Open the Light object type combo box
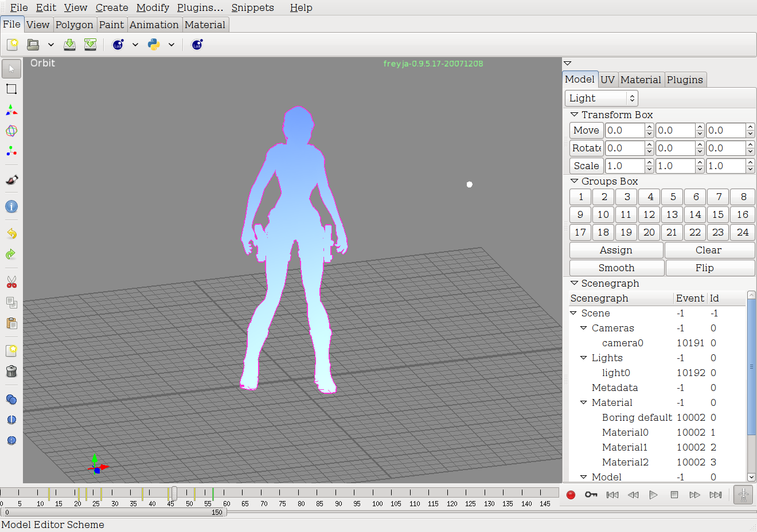 tap(601, 98)
